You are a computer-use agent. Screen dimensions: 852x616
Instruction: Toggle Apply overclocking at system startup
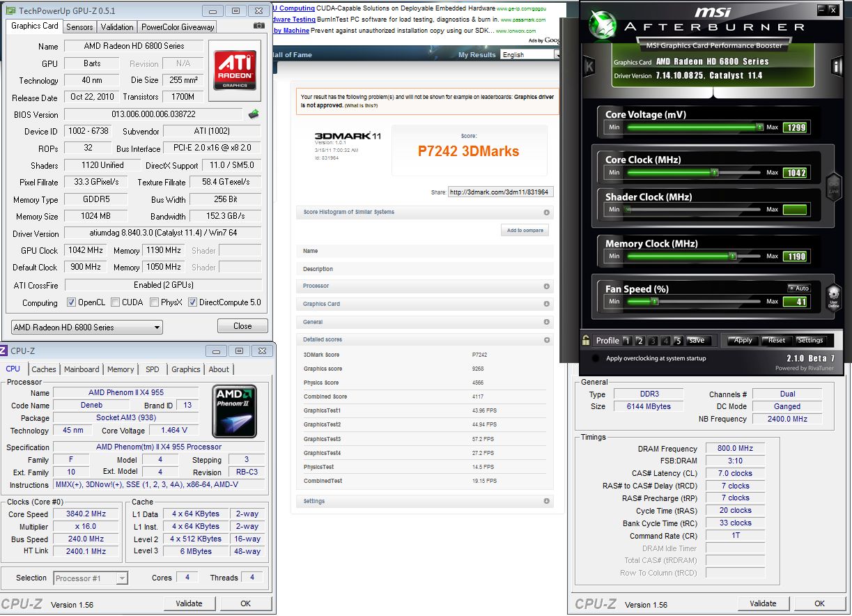(595, 358)
